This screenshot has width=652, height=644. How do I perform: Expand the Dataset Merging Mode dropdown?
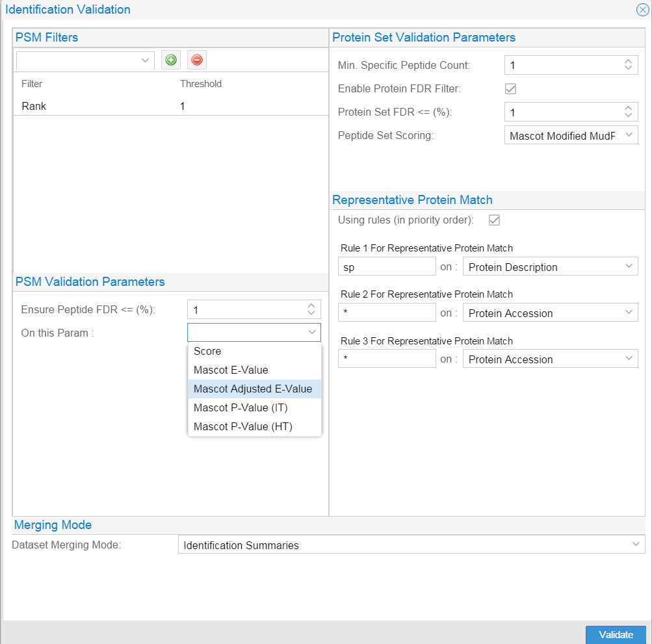[x=411, y=545]
